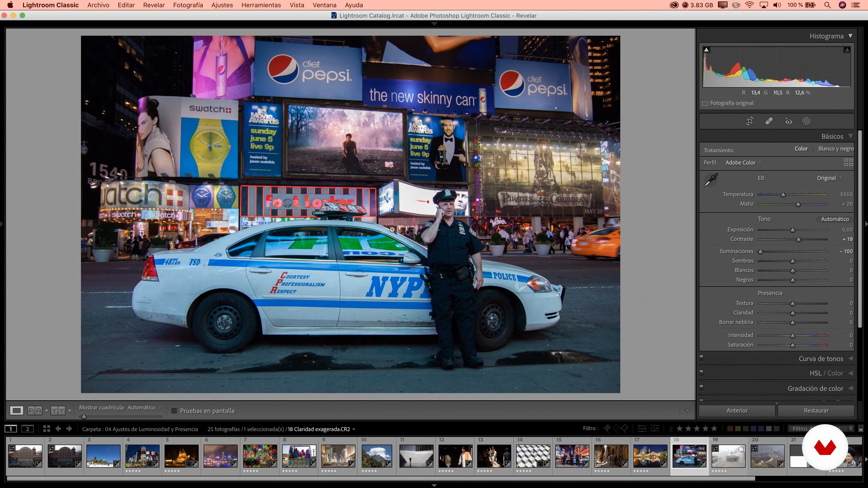This screenshot has height=488, width=868.
Task: Open Grid view from filmstrip bar
Action: (x=47, y=429)
